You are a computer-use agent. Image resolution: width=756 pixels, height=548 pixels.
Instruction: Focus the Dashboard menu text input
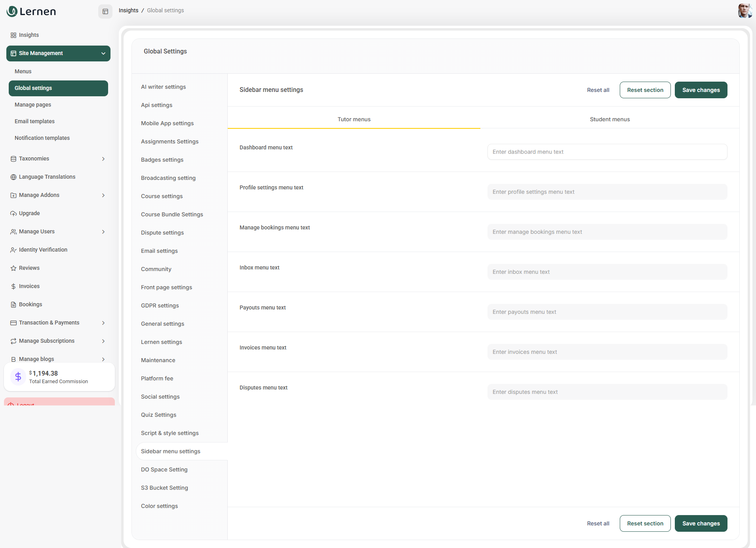tap(607, 152)
